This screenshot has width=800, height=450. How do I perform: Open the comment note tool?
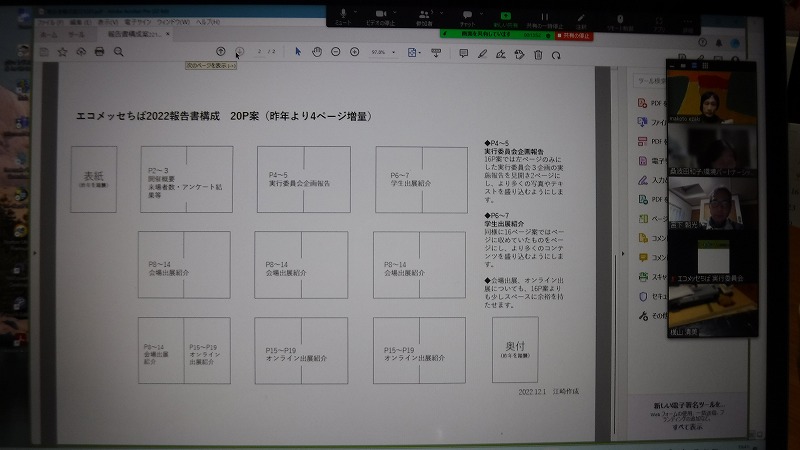click(463, 53)
